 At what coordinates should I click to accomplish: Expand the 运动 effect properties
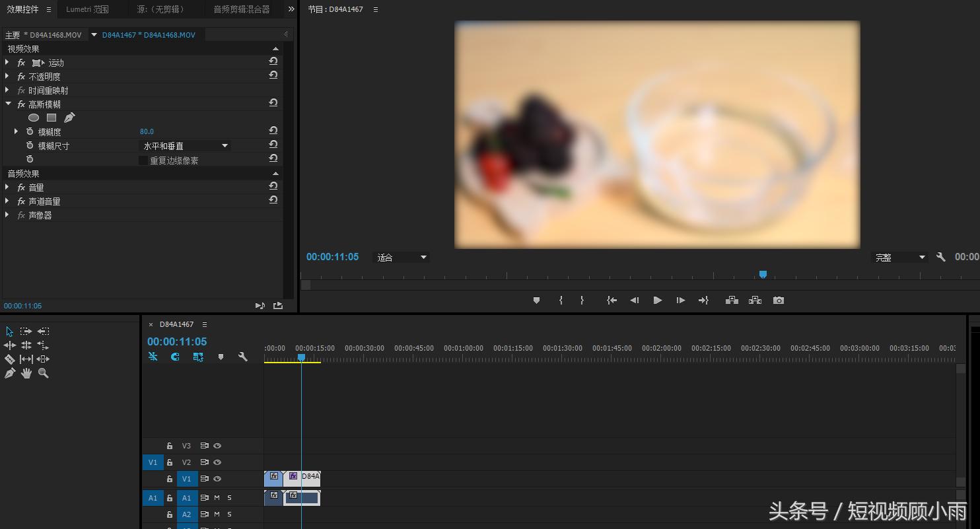click(x=7, y=63)
